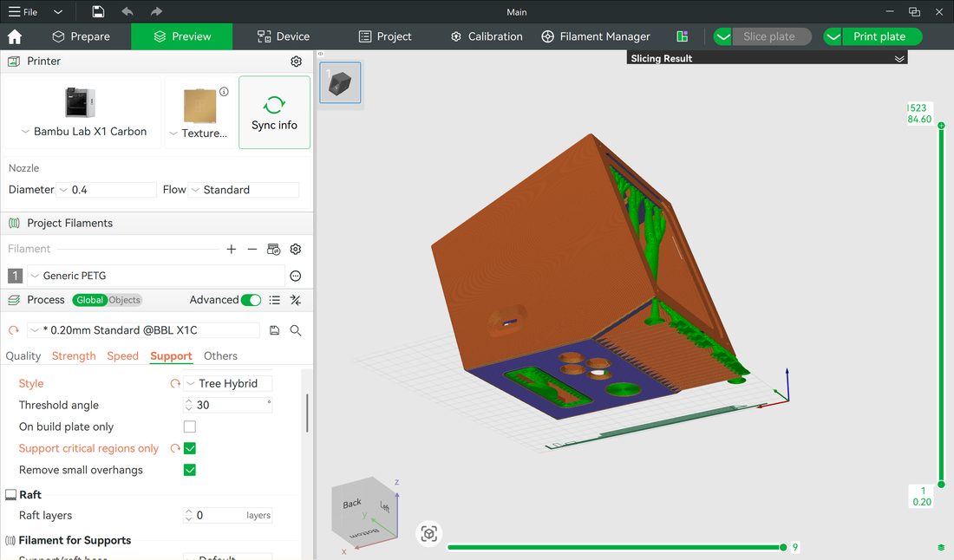Expand the Slice plate dropdown arrow

pos(722,36)
